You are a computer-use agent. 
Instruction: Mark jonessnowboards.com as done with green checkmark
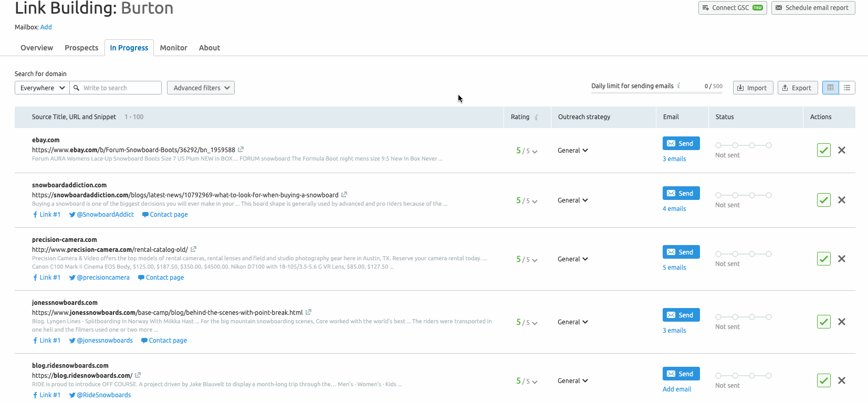[824, 322]
